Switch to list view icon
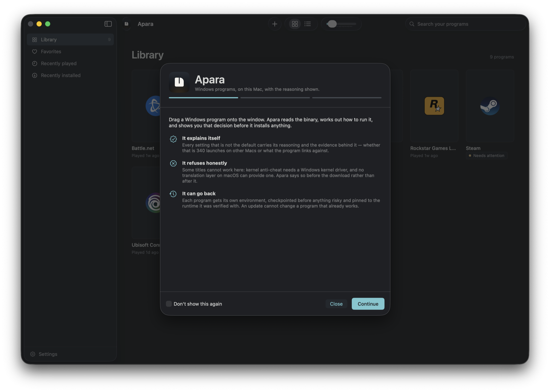550x392 pixels. point(308,24)
